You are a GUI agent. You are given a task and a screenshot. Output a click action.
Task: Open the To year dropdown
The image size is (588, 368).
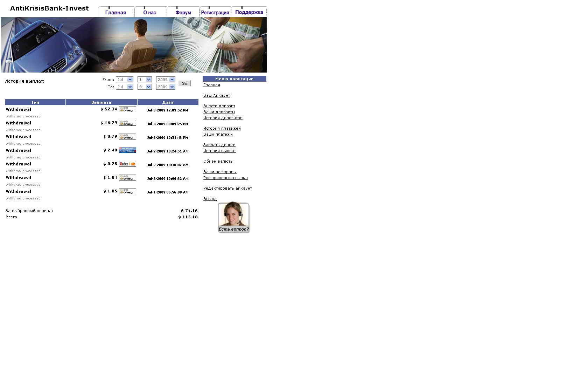[x=166, y=87]
